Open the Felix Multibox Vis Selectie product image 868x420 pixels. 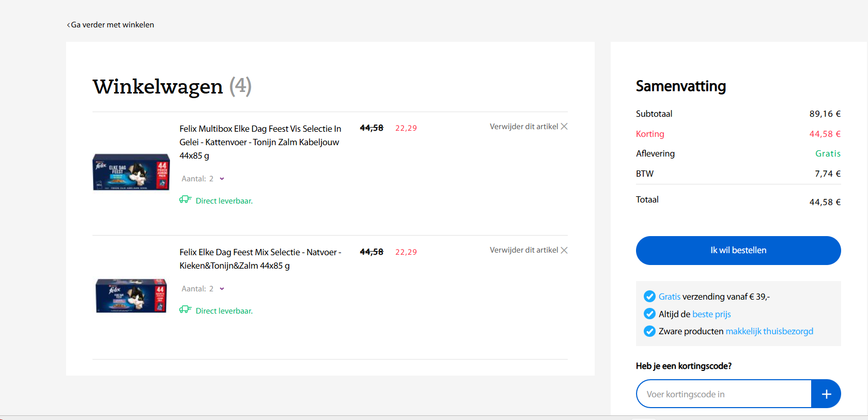pos(131,172)
